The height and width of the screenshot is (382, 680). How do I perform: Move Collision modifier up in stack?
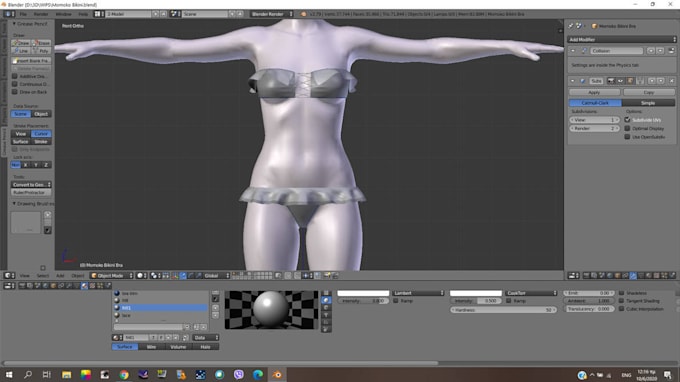[651, 51]
